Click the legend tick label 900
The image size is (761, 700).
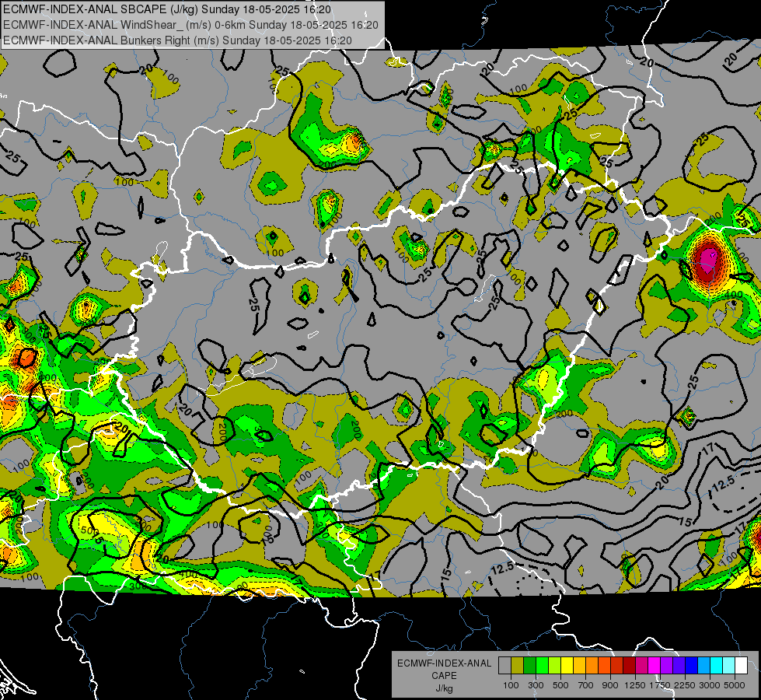610,685
